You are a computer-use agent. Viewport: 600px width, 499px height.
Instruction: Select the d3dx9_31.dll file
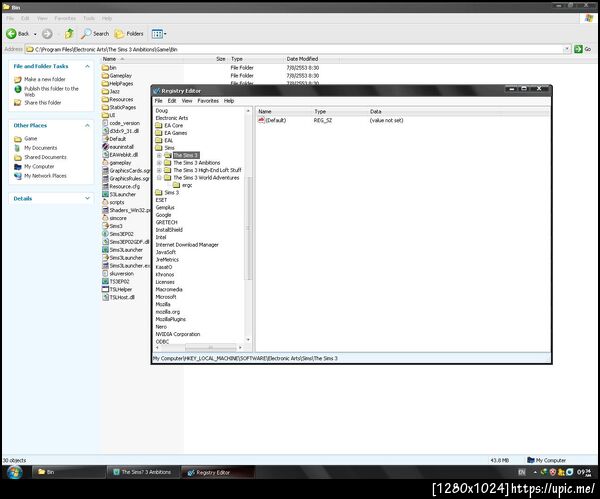[121, 131]
